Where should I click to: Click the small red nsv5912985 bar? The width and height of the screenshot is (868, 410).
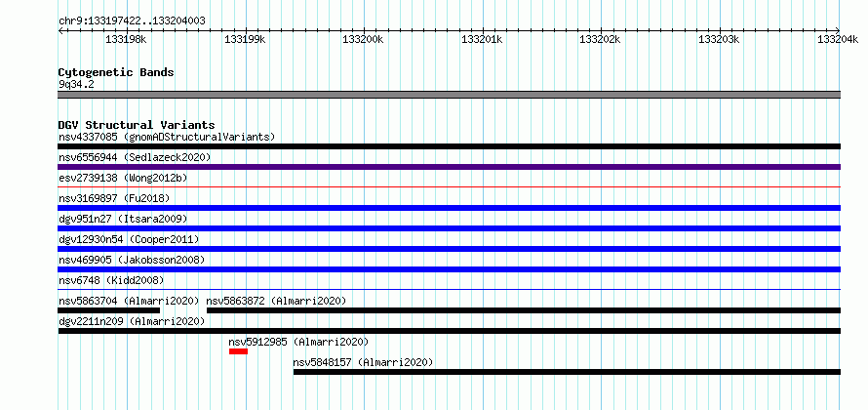[x=239, y=351]
